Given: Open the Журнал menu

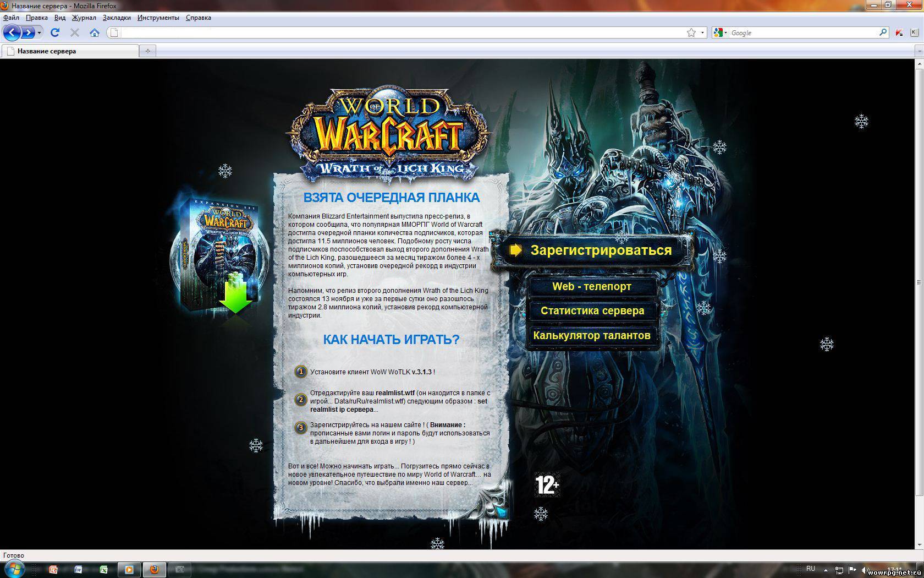Looking at the screenshot, I should tap(84, 18).
